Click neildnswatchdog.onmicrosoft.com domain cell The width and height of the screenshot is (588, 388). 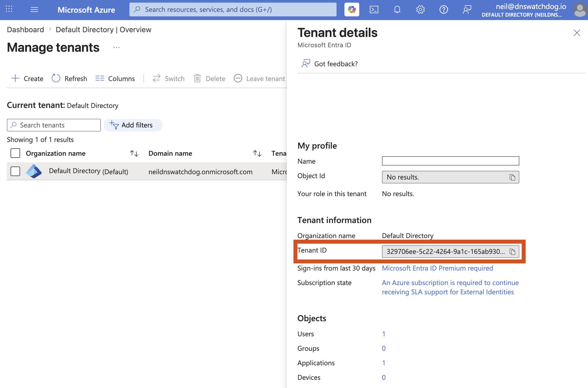click(x=200, y=172)
